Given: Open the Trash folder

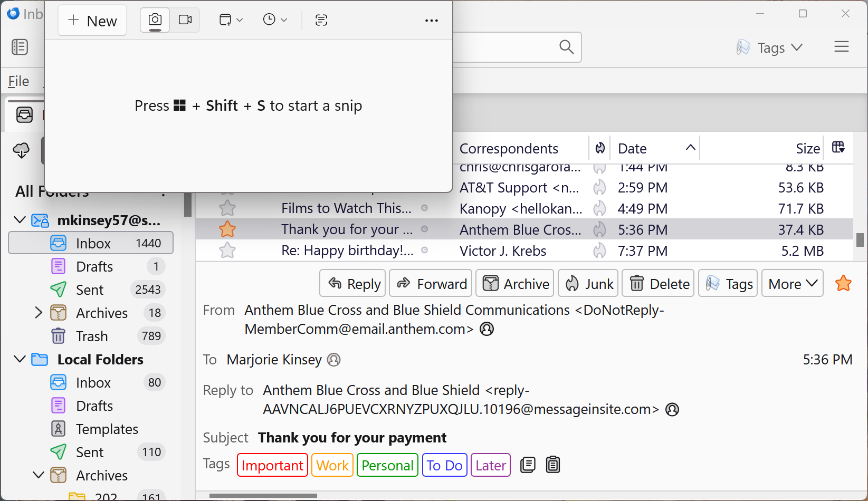Looking at the screenshot, I should click(x=91, y=336).
